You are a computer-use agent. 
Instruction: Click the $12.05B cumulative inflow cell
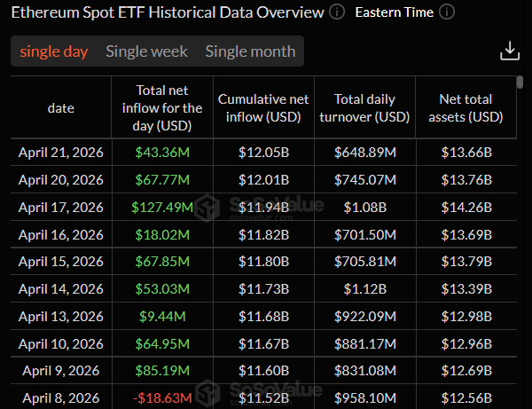pos(263,152)
